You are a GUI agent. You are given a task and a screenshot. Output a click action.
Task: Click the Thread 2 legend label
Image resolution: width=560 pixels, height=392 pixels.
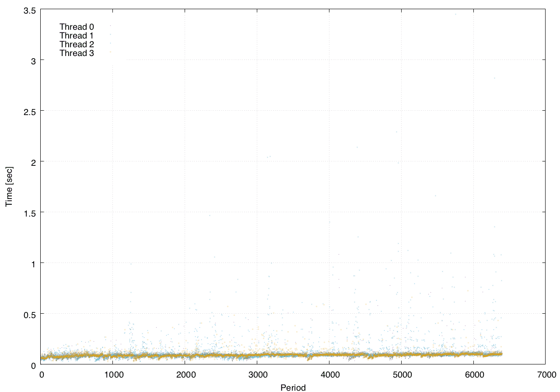click(x=77, y=45)
